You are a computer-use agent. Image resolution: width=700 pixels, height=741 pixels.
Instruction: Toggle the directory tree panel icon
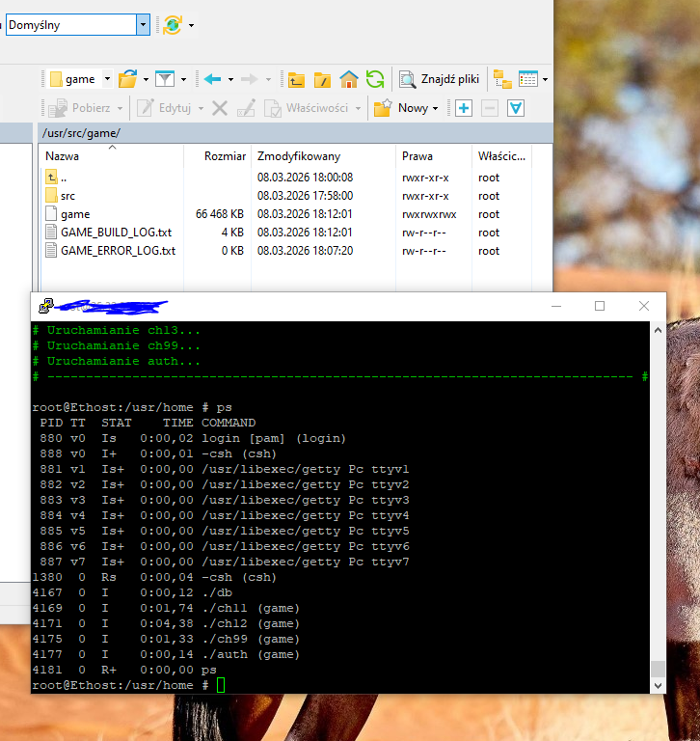click(x=502, y=79)
